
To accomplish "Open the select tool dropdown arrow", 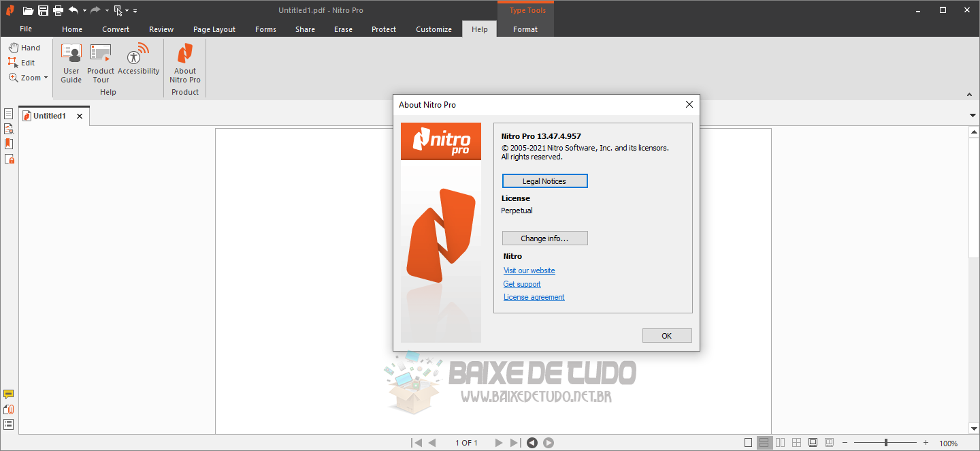I will 127,11.
